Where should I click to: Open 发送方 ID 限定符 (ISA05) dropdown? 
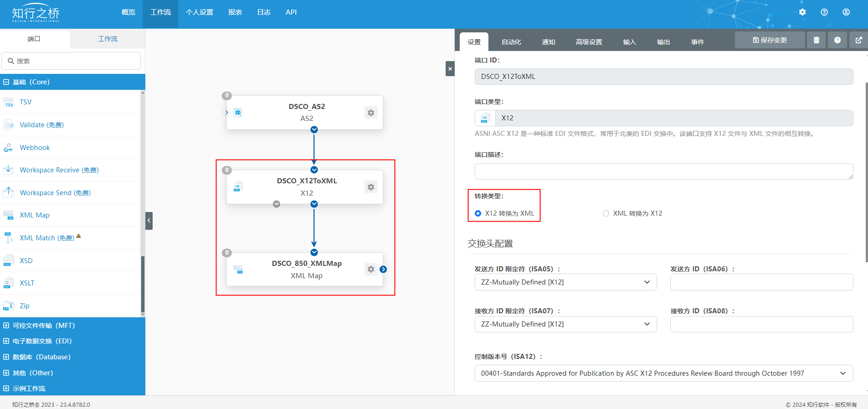pos(565,282)
